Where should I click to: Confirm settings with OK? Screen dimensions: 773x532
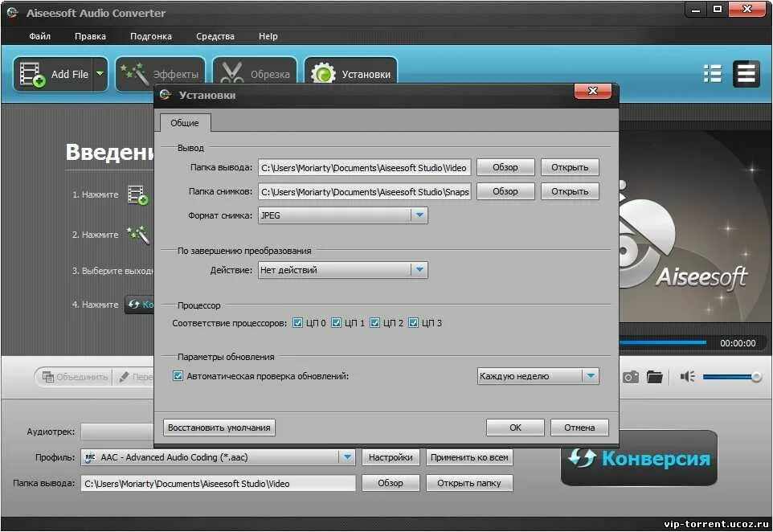coord(515,428)
